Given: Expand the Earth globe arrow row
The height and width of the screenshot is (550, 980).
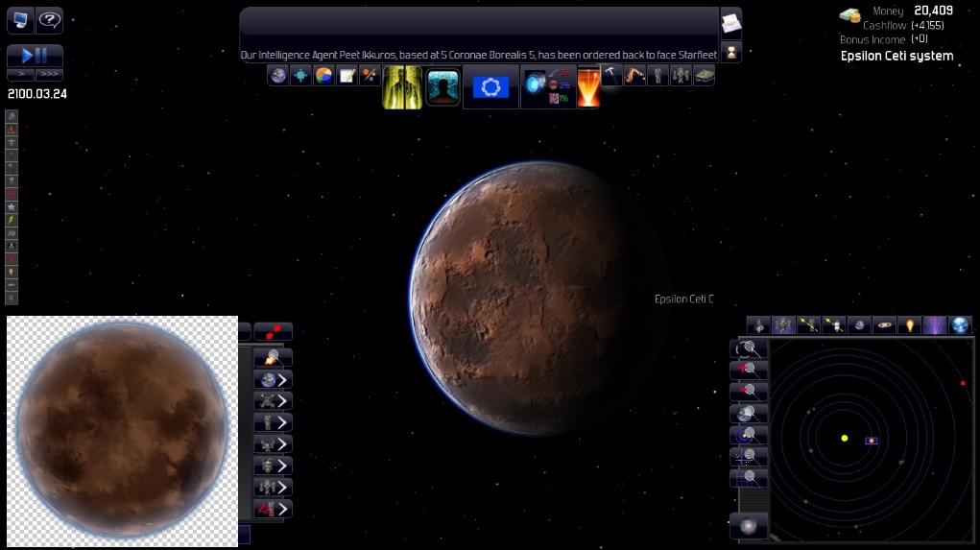Looking at the screenshot, I should [x=274, y=379].
